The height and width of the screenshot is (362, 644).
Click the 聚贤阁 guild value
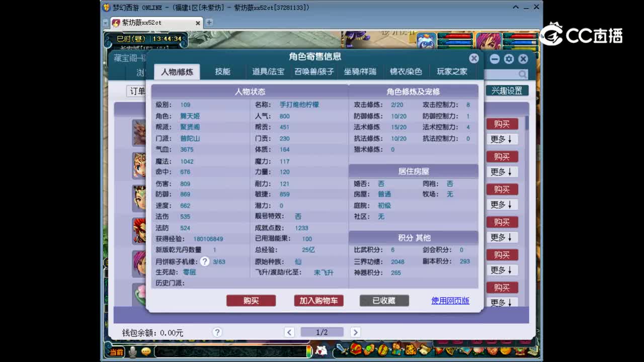click(190, 127)
